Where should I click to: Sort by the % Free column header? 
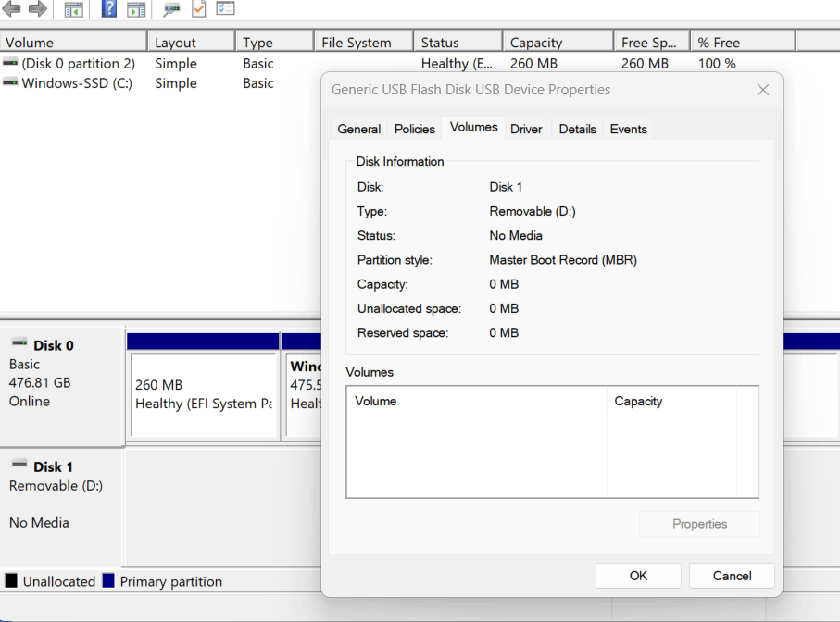(743, 43)
